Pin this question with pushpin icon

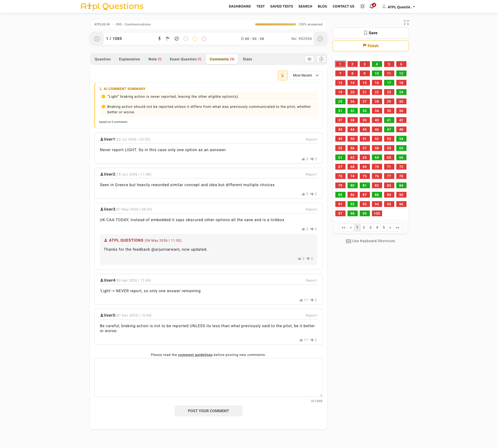pos(160,39)
